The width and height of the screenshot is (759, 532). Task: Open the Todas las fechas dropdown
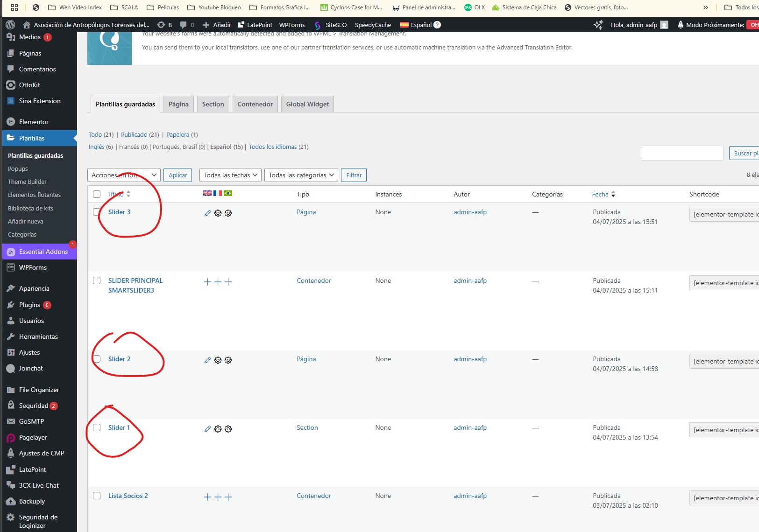pyautogui.click(x=230, y=175)
